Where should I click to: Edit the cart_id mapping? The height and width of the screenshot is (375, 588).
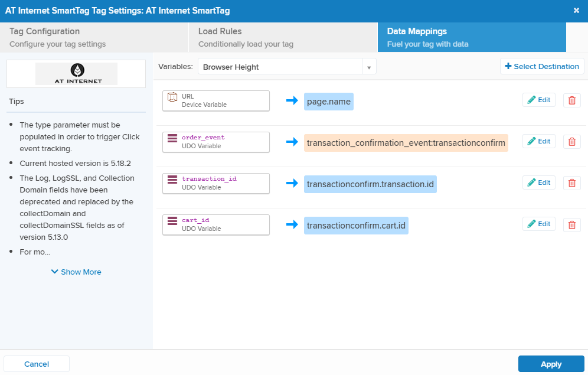tap(538, 224)
